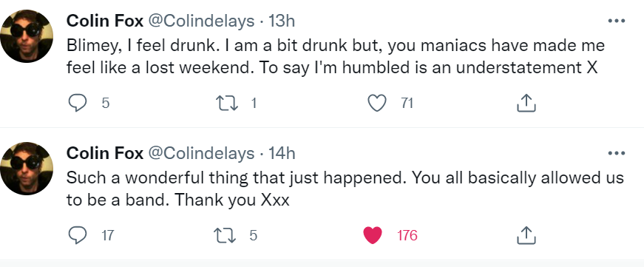Unlike the 14h tweet's red heart

click(373, 235)
